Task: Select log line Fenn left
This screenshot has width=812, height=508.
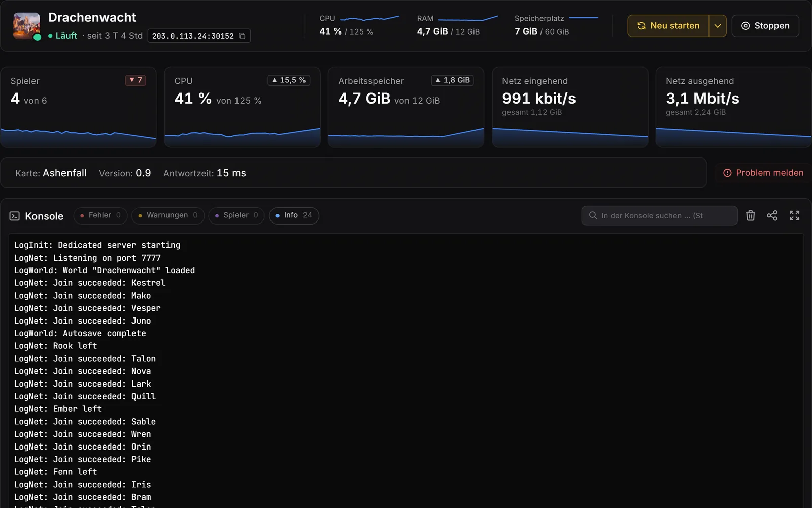Action: (55, 472)
